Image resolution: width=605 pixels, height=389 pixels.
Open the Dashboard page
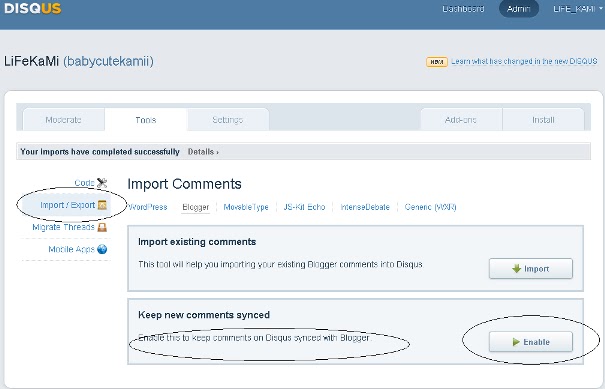pos(463,9)
